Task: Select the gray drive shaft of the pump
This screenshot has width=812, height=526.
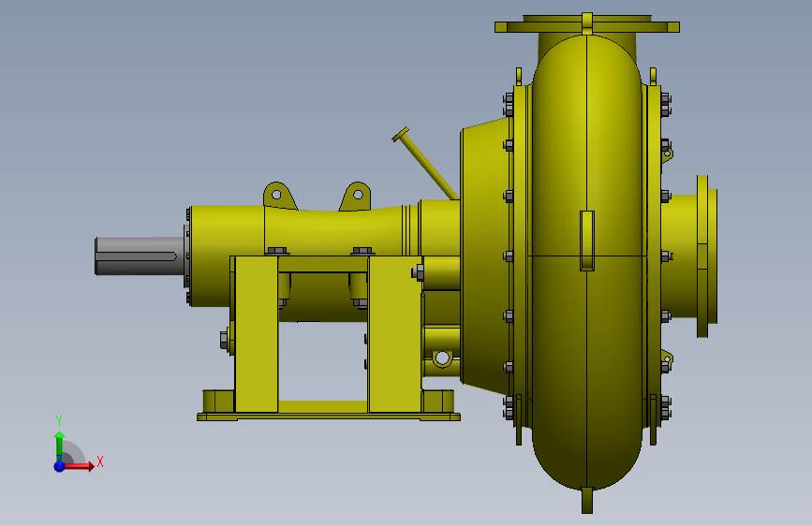Action: pos(140,256)
